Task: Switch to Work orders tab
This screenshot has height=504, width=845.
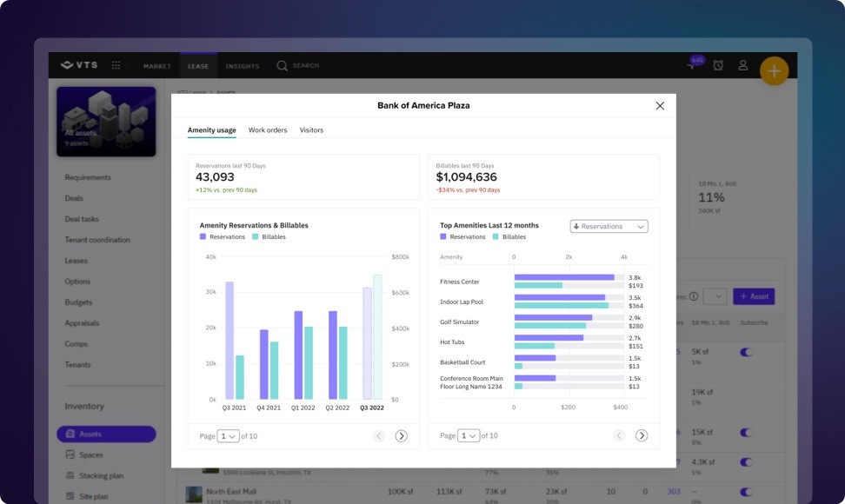Action: (268, 130)
